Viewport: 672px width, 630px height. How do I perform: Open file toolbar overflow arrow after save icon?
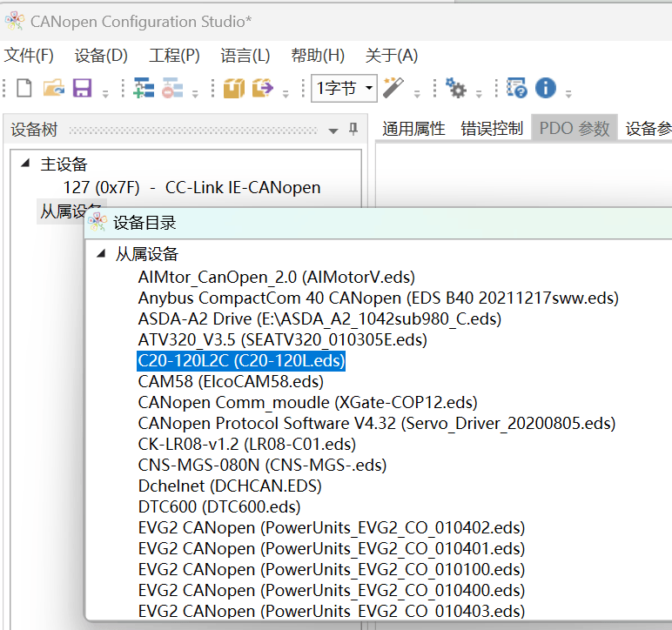click(105, 93)
